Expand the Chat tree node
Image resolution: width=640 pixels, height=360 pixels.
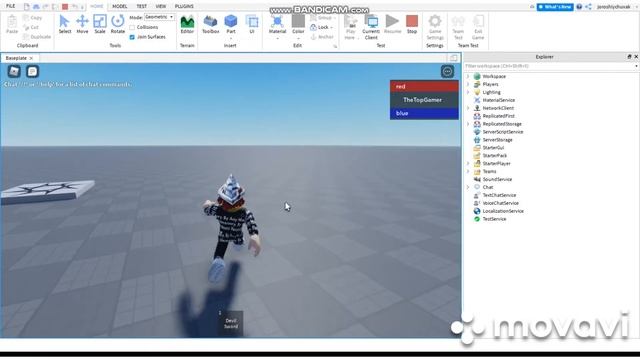point(468,187)
